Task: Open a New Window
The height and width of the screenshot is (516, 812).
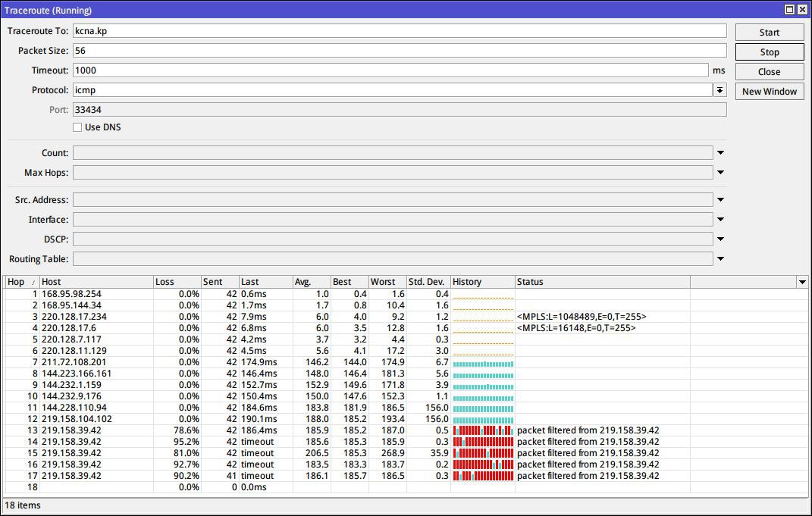Action: (769, 92)
